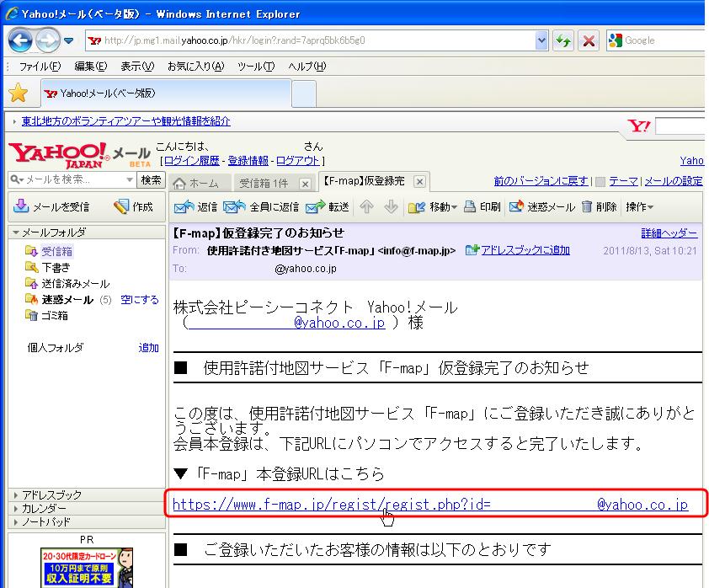This screenshot has width=709, height=588.
Task: Open the 表示(V) menu
Action: (137, 67)
